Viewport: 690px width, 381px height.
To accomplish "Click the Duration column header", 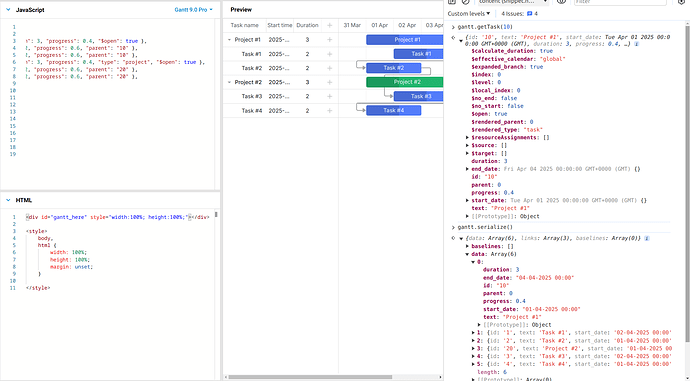I will coord(307,26).
